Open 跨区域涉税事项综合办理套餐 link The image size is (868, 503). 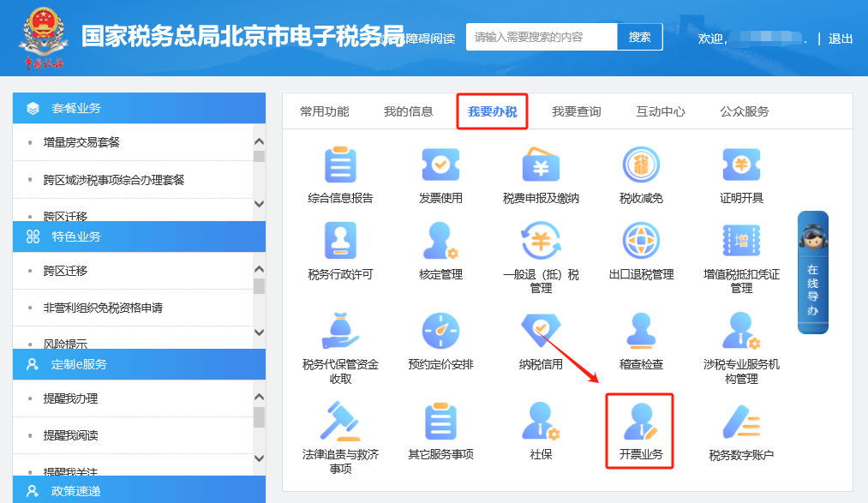click(x=114, y=180)
